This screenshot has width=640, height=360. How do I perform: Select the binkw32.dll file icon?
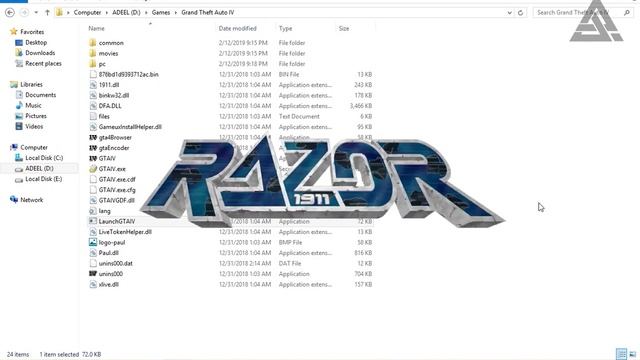(93, 96)
